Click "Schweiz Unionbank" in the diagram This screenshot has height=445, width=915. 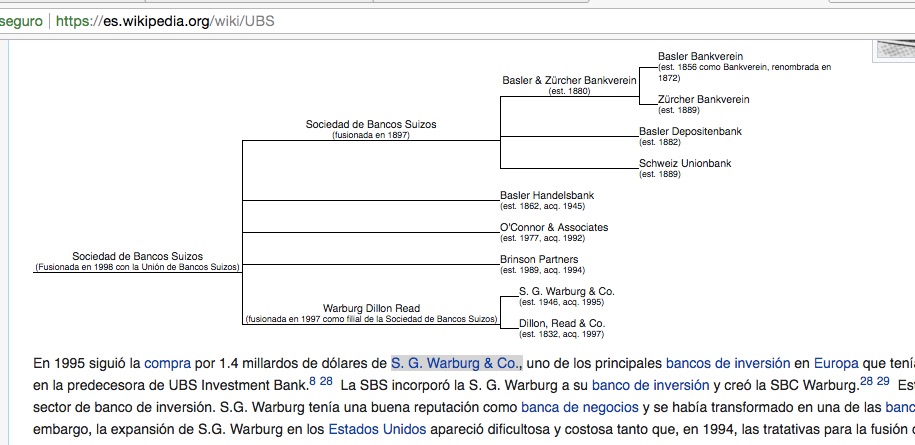[x=685, y=164]
